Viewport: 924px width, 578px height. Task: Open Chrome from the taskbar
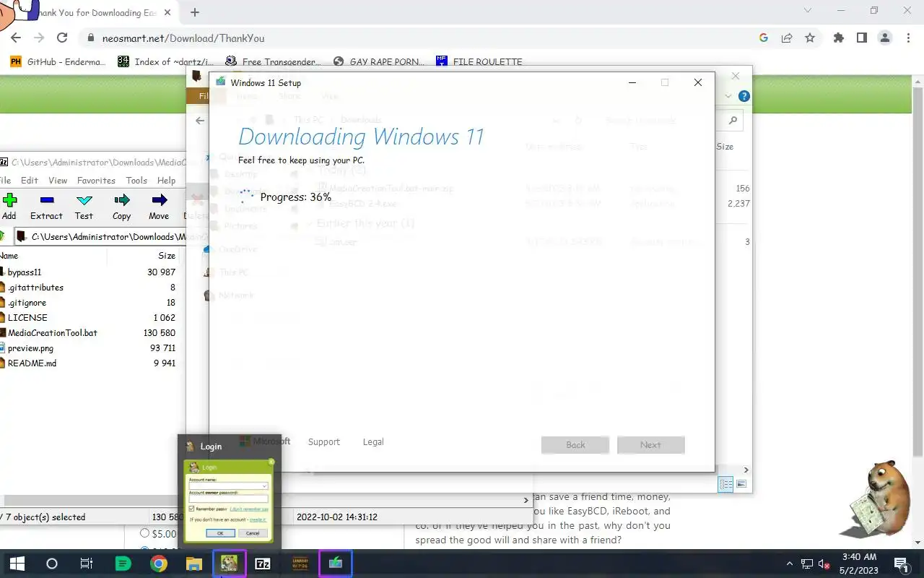[159, 564]
